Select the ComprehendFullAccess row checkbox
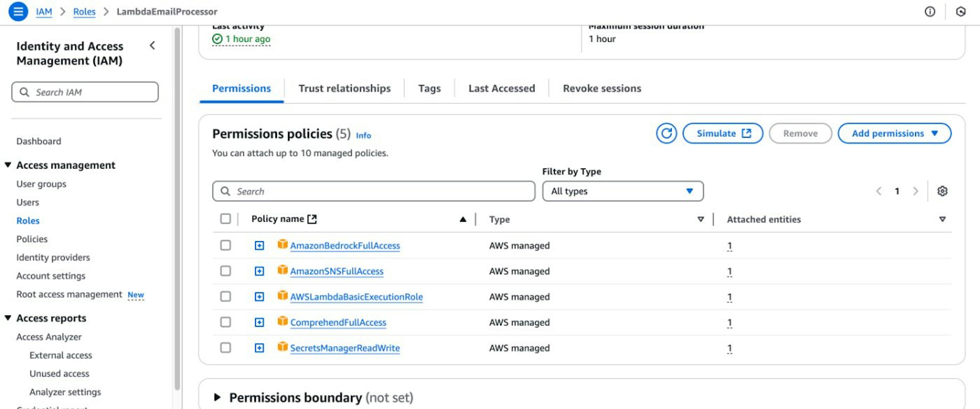 226,322
